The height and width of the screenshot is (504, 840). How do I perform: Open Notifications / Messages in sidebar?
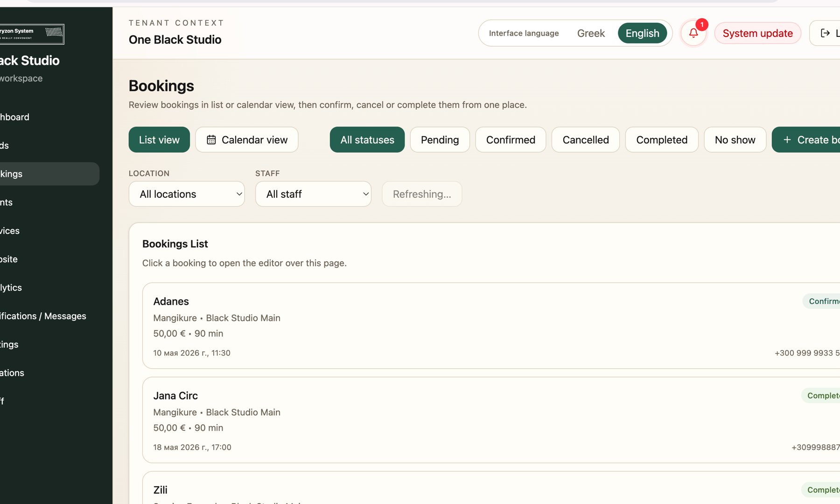click(43, 316)
